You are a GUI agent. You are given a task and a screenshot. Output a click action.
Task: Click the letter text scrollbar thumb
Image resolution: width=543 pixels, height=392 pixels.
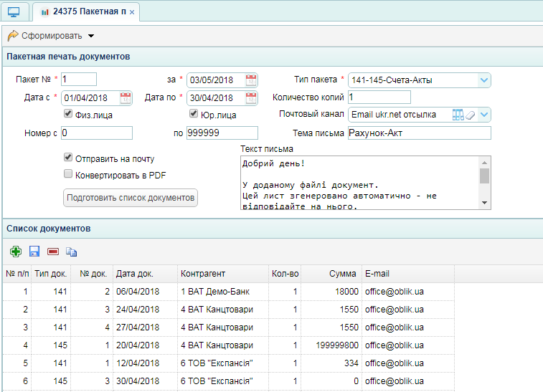[x=484, y=176]
